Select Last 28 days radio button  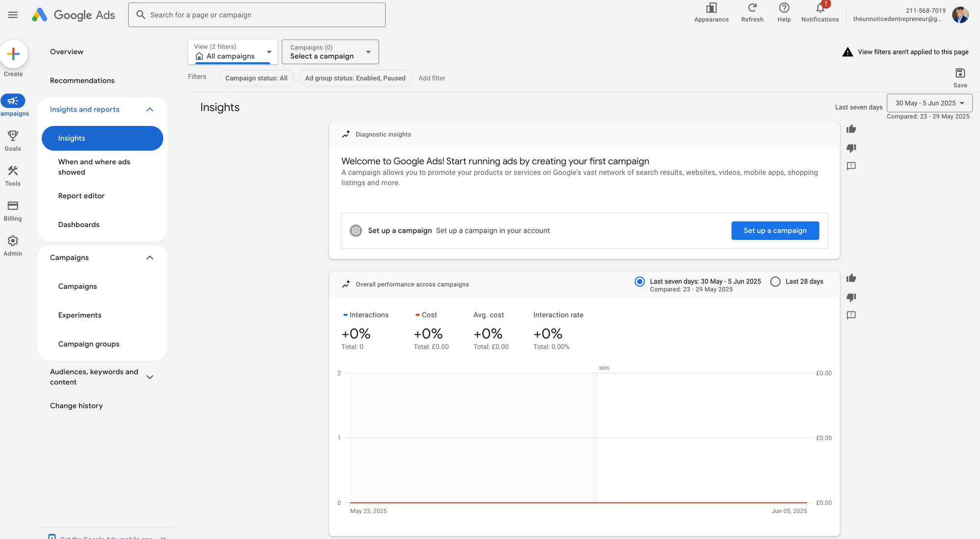(775, 281)
